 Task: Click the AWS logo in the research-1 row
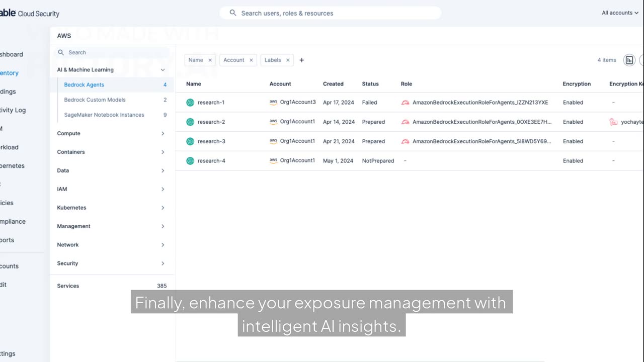tap(273, 102)
